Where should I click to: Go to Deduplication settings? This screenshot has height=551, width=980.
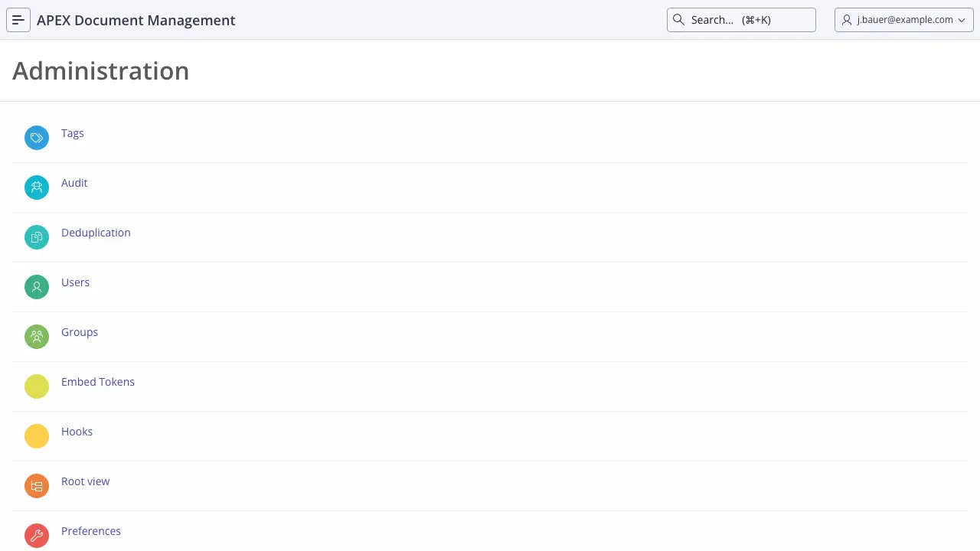pyautogui.click(x=96, y=233)
